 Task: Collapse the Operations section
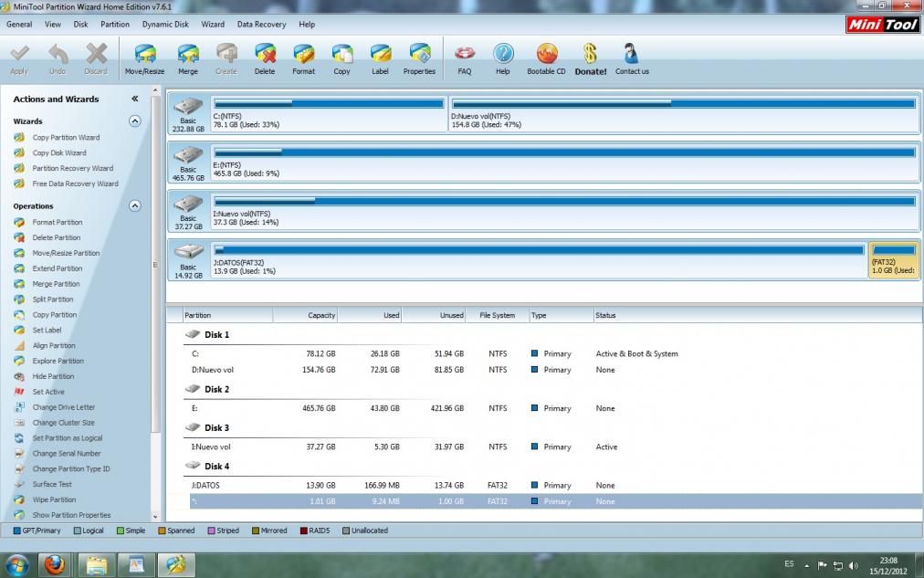[135, 206]
